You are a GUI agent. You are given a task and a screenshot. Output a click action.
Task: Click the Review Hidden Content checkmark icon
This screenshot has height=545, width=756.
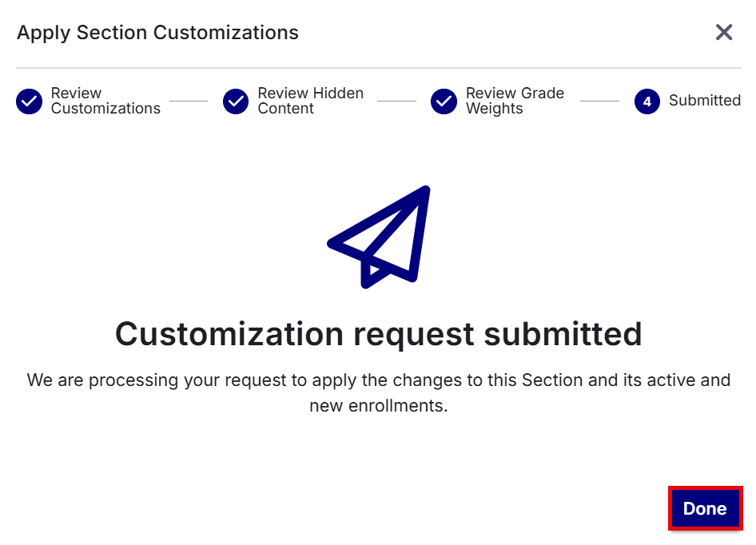coord(236,101)
